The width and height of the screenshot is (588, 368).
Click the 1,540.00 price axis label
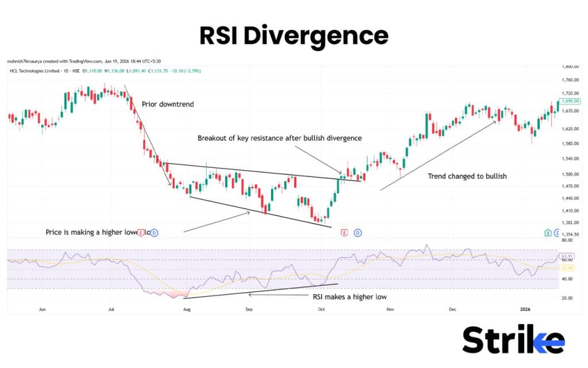click(570, 159)
